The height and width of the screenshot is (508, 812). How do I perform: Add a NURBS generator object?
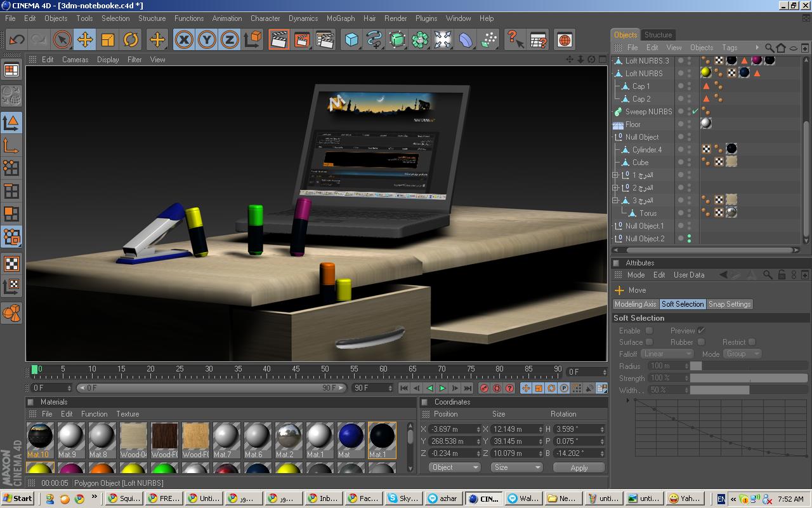tap(397, 40)
